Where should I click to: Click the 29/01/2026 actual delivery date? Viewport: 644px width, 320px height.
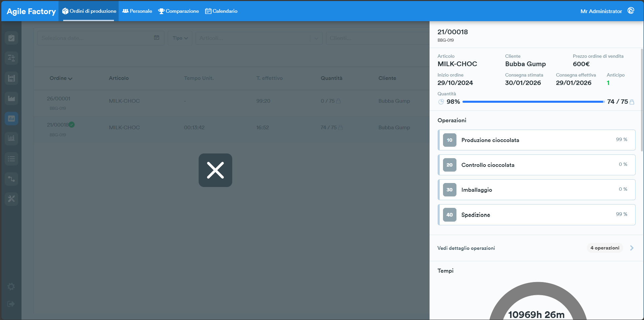573,83
